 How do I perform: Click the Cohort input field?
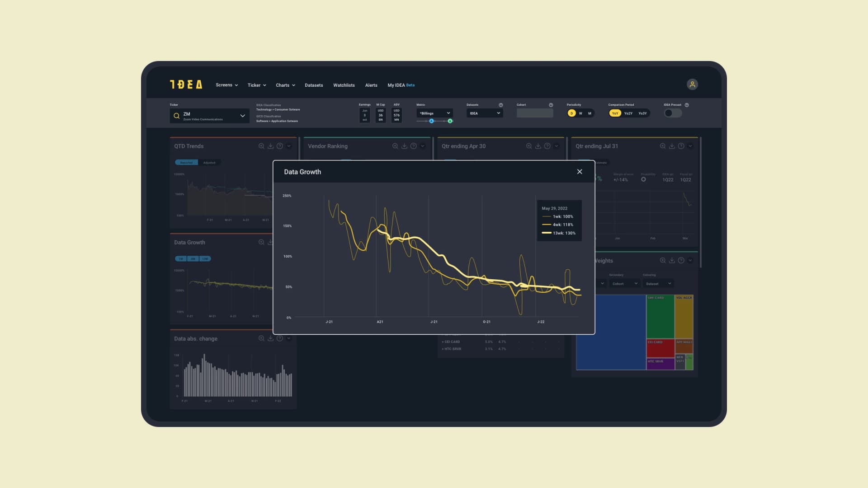click(535, 113)
